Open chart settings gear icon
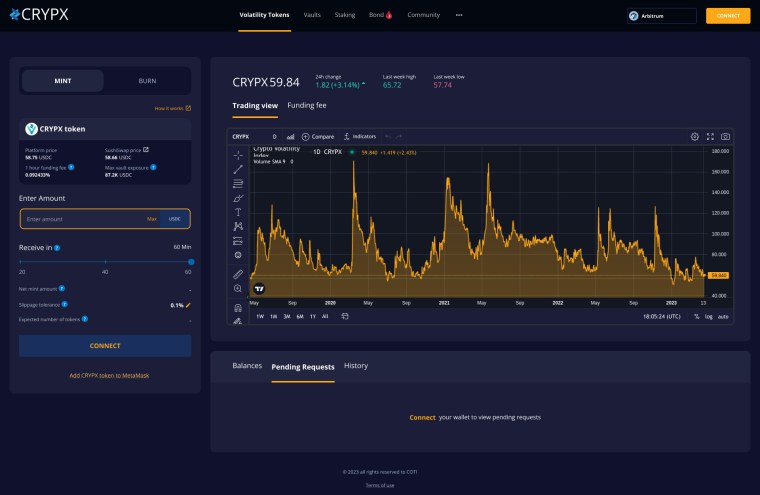The width and height of the screenshot is (760, 495). point(695,136)
